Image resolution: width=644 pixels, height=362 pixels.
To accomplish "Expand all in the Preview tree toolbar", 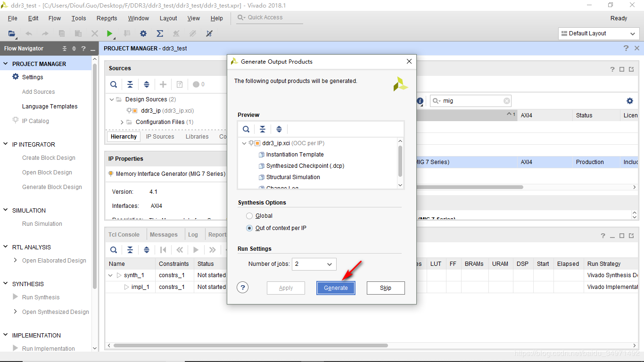I will [279, 129].
